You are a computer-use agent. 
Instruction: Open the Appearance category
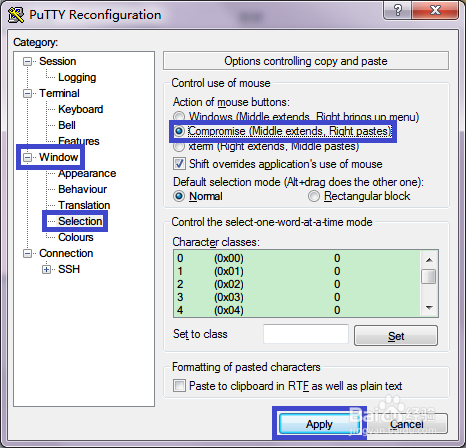click(x=87, y=173)
